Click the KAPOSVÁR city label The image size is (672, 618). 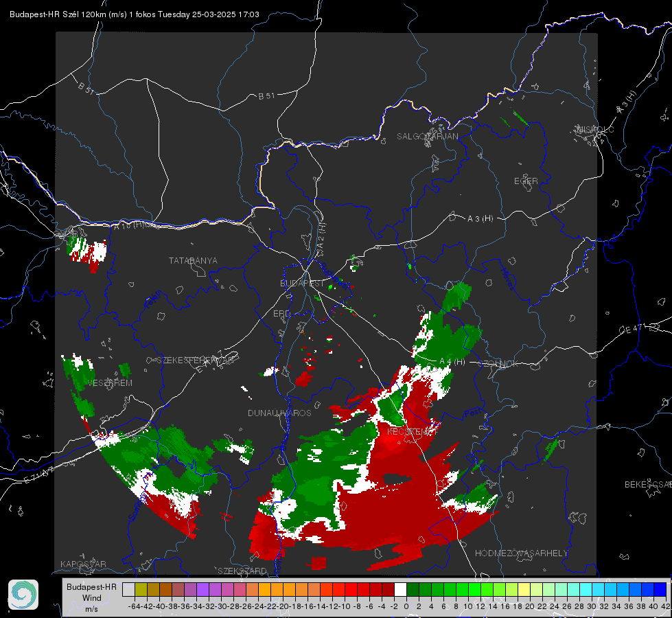click(83, 564)
